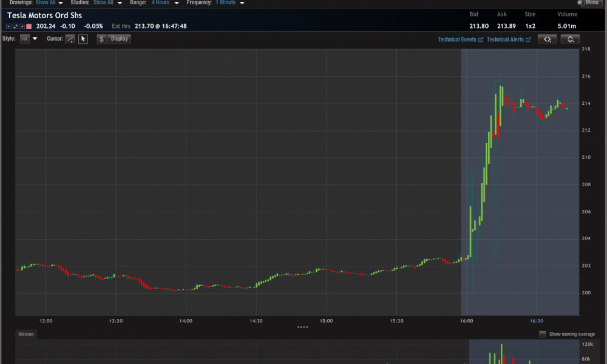Click the 14:00 time axis label
Viewport: 607px width, 364px height.
186,321
